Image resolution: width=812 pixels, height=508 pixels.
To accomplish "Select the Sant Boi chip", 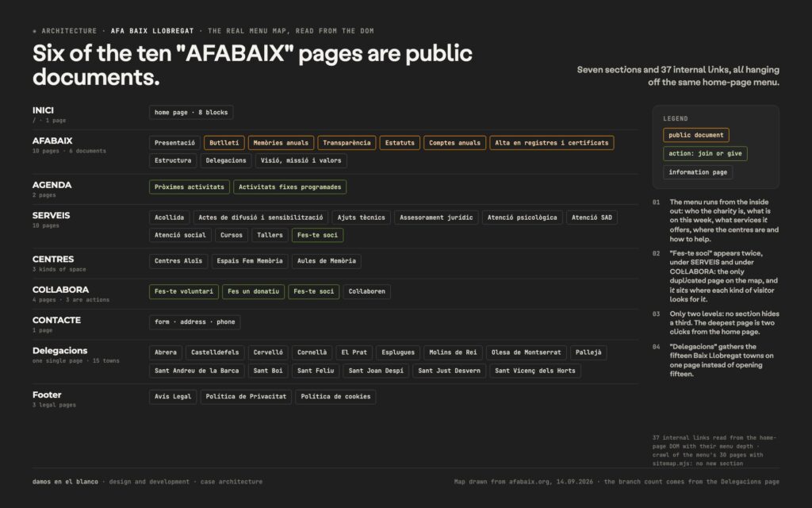I will [x=268, y=371].
